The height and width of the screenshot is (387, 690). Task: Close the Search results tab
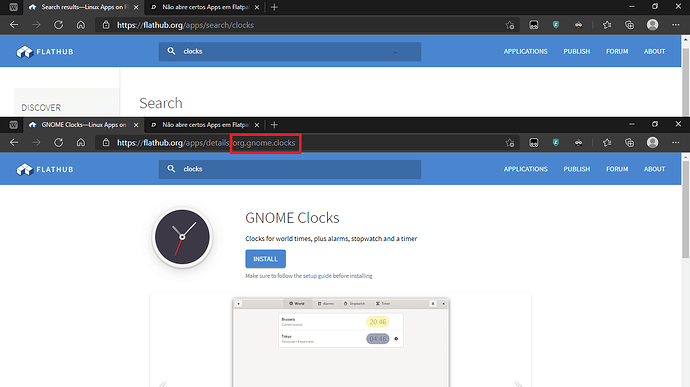click(x=136, y=7)
